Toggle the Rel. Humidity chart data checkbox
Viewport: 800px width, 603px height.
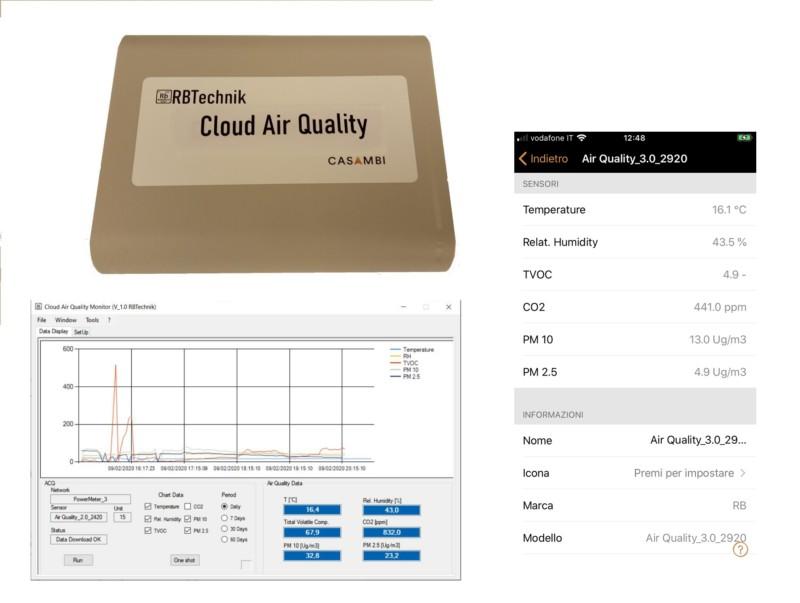click(148, 519)
